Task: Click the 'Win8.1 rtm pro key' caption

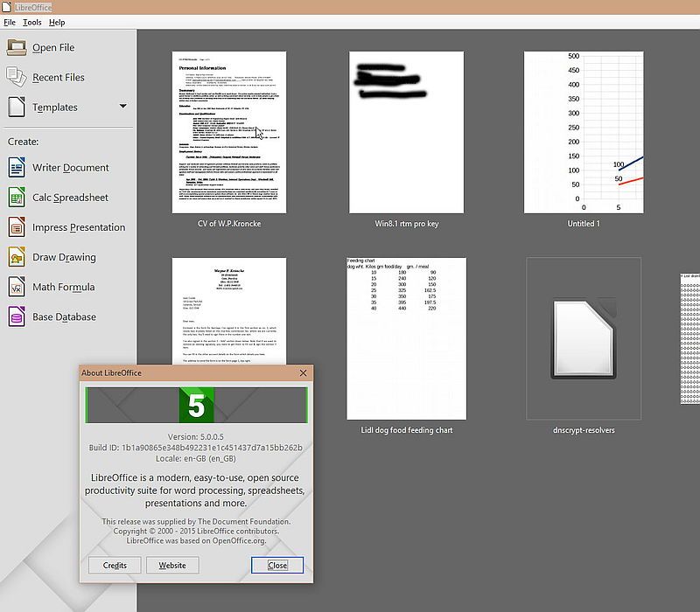Action: point(406,224)
